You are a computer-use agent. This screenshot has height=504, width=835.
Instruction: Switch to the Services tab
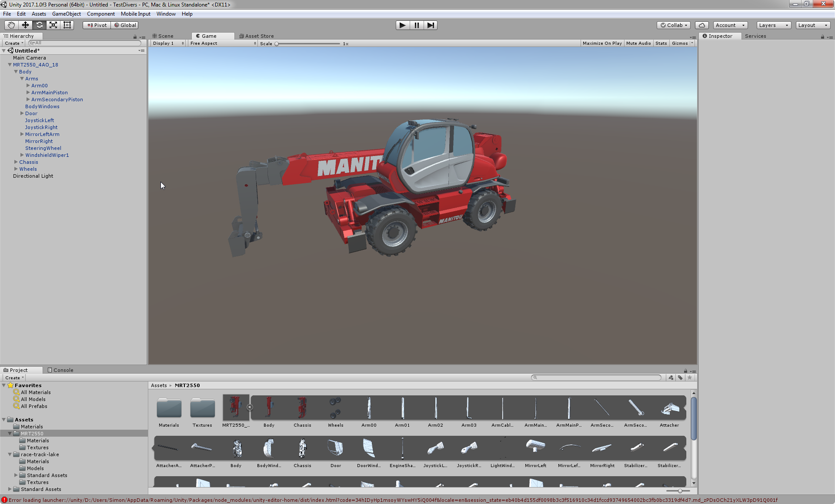click(755, 36)
